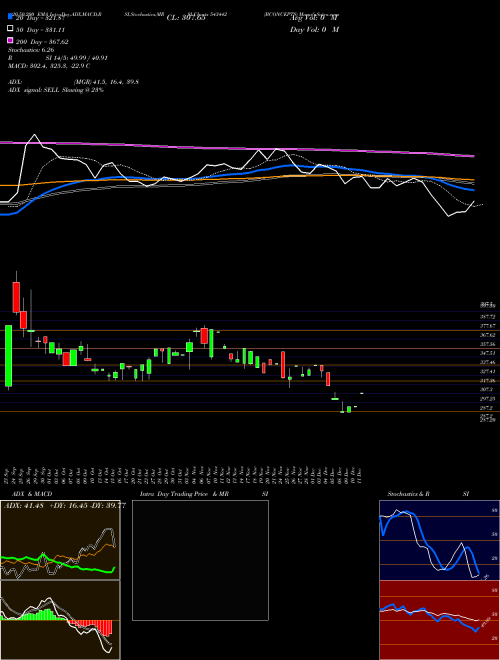The width and height of the screenshot is (500, 660).
Task: Click the red-background RSI chart
Action: [439, 620]
